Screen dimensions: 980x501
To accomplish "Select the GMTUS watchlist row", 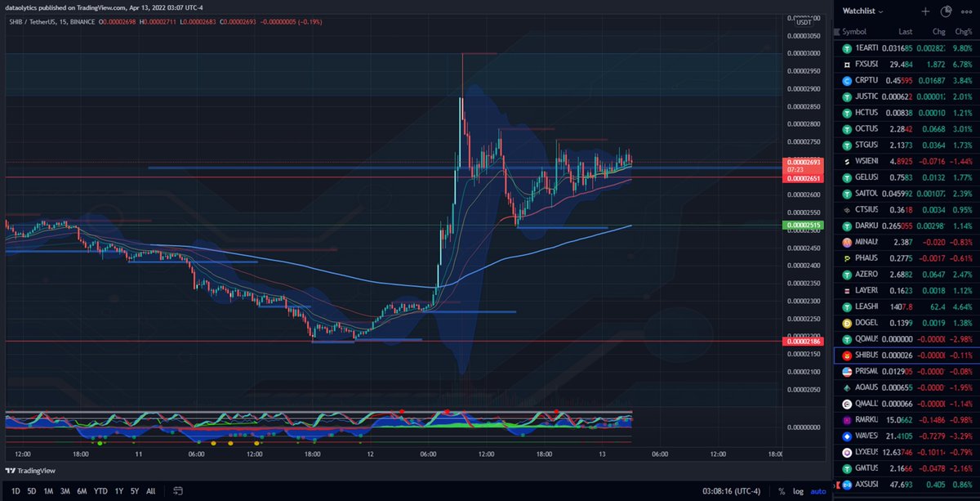I will [906, 467].
